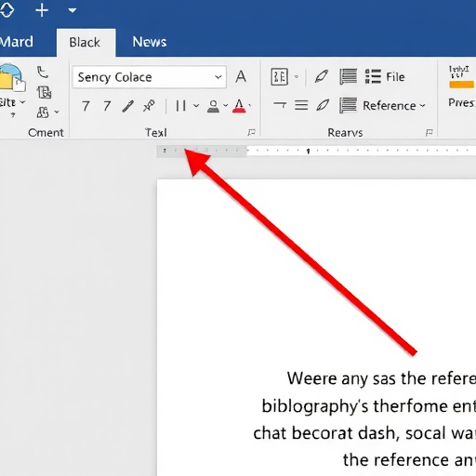Click the boxed list icon in Rearvs group

(280, 76)
